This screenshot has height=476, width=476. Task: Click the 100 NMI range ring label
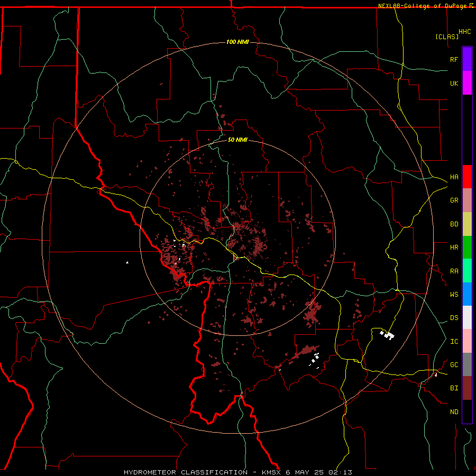coord(237,42)
